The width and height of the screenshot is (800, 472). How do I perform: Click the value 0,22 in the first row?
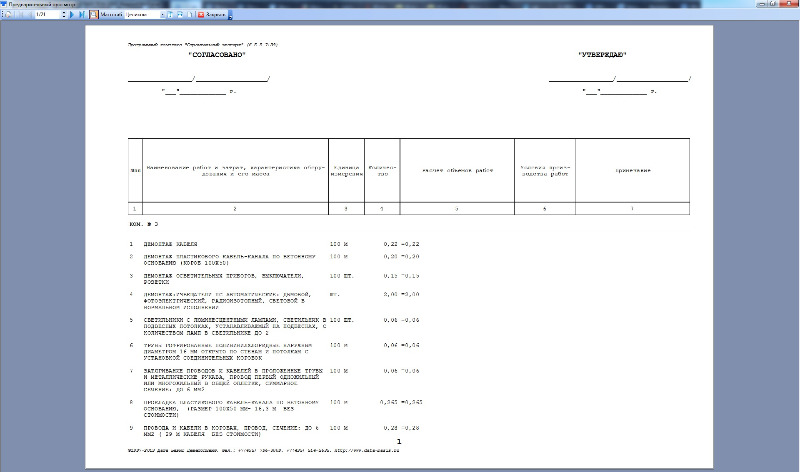[390, 244]
